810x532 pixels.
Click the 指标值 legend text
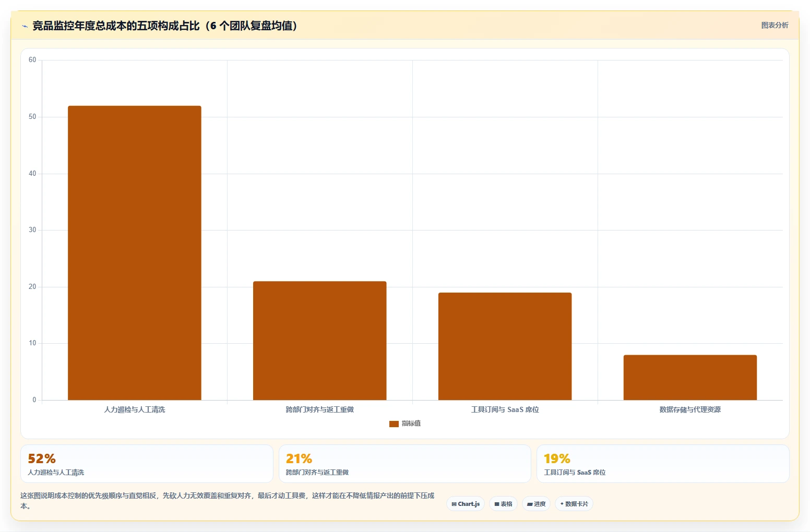tap(411, 424)
